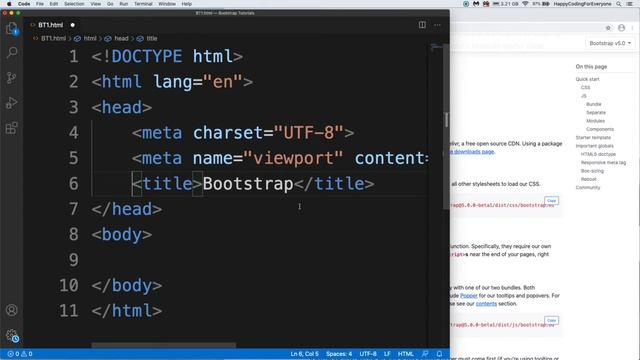This screenshot has height=360, width=640.
Task: Click HappyCodingForEveryone in the menu bar
Action: pos(582,4)
